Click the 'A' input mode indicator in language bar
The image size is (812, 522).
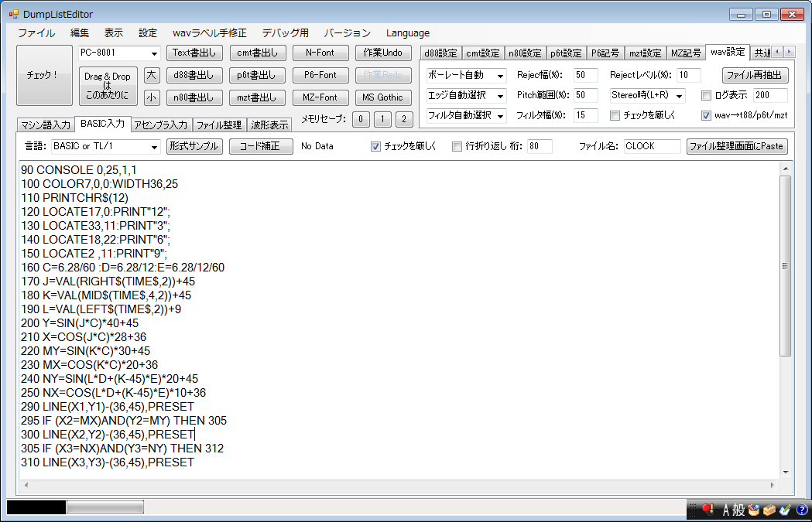726,510
